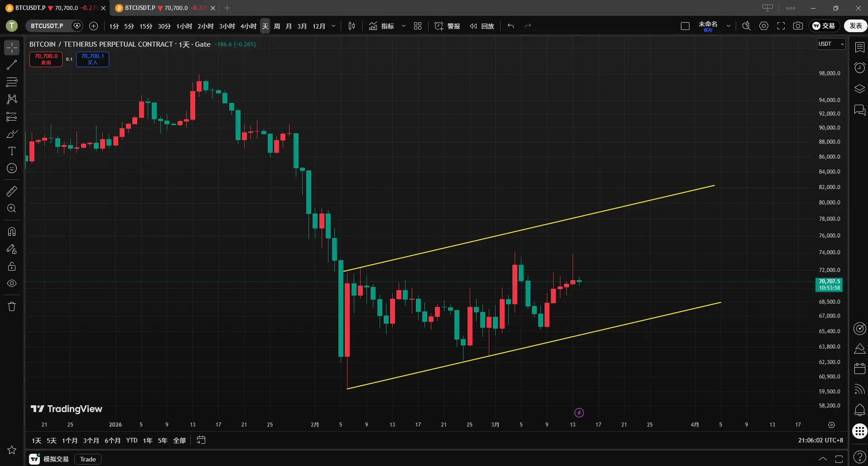Open the notifications bell panel
Screen dimensions: 868x466
(859, 410)
